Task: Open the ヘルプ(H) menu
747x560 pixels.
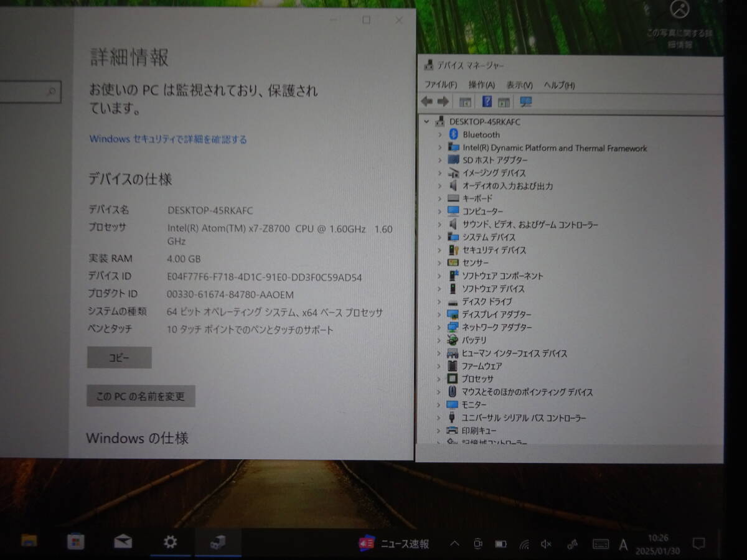Action: point(559,85)
